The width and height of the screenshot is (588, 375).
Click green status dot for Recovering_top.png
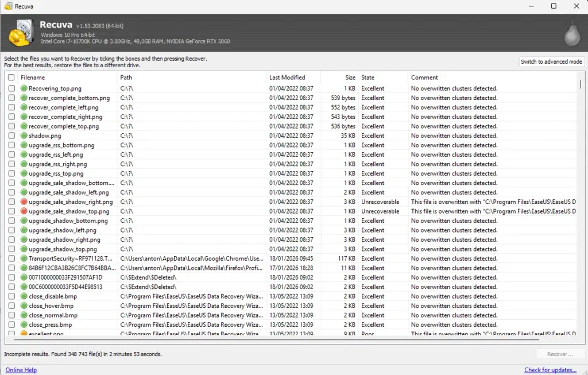[x=24, y=88]
